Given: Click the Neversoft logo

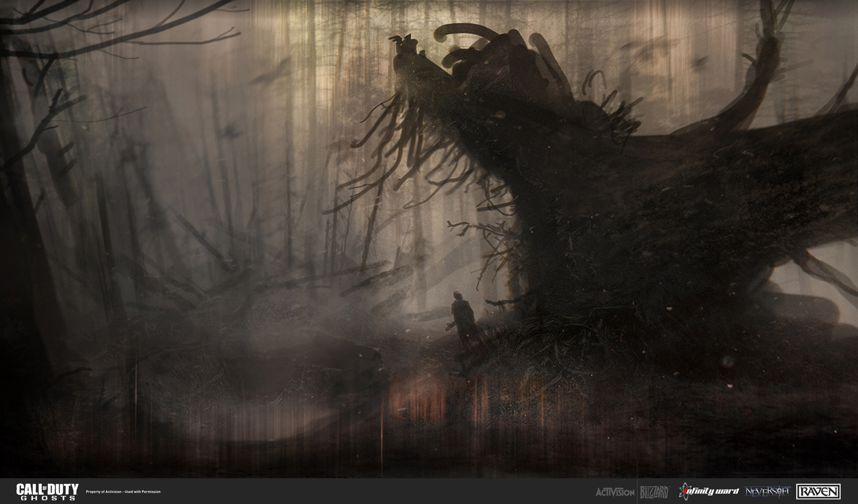Looking at the screenshot, I should coord(767,491).
